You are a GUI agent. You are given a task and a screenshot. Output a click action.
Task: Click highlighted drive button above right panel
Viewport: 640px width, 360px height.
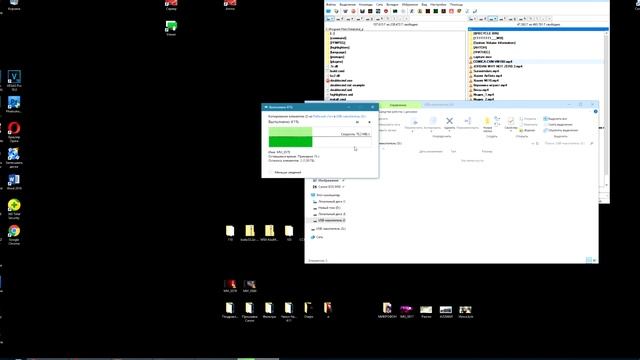point(493,19)
